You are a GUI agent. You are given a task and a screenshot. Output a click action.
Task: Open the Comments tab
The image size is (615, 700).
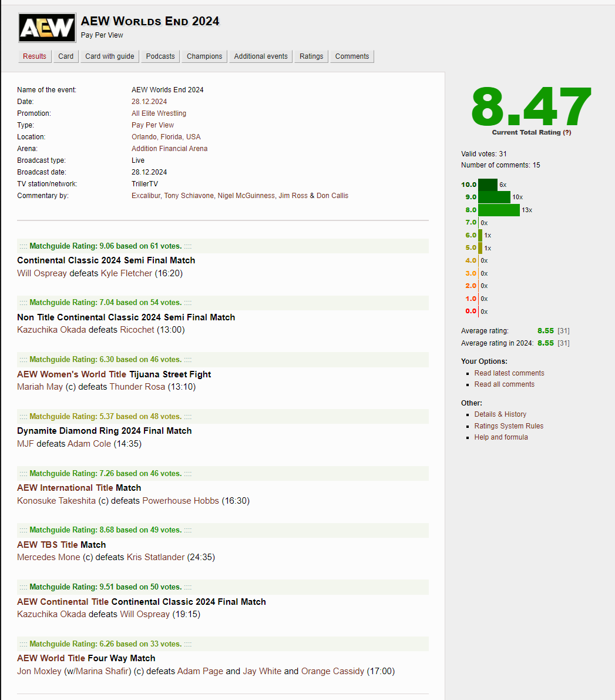coord(352,56)
